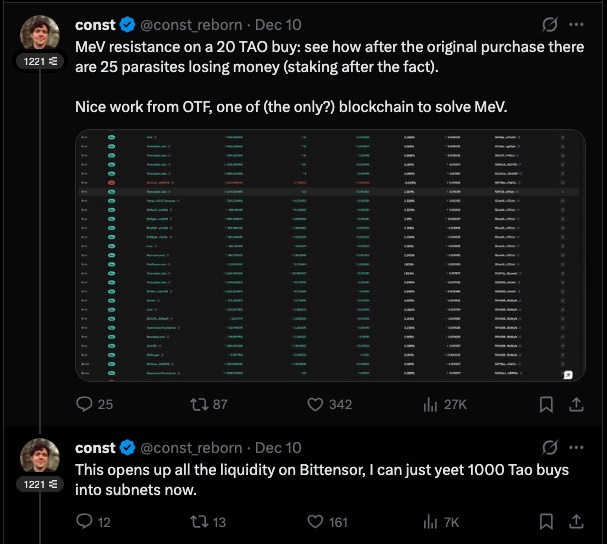Like the Bittensor liquidity tweet
This screenshot has height=544, width=607.
(316, 521)
